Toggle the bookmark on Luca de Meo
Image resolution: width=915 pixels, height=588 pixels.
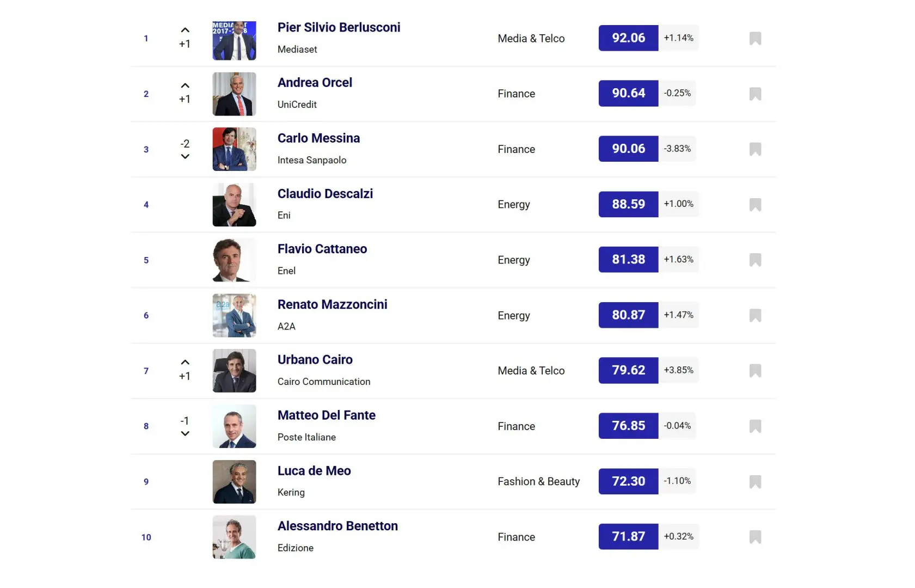click(x=755, y=481)
